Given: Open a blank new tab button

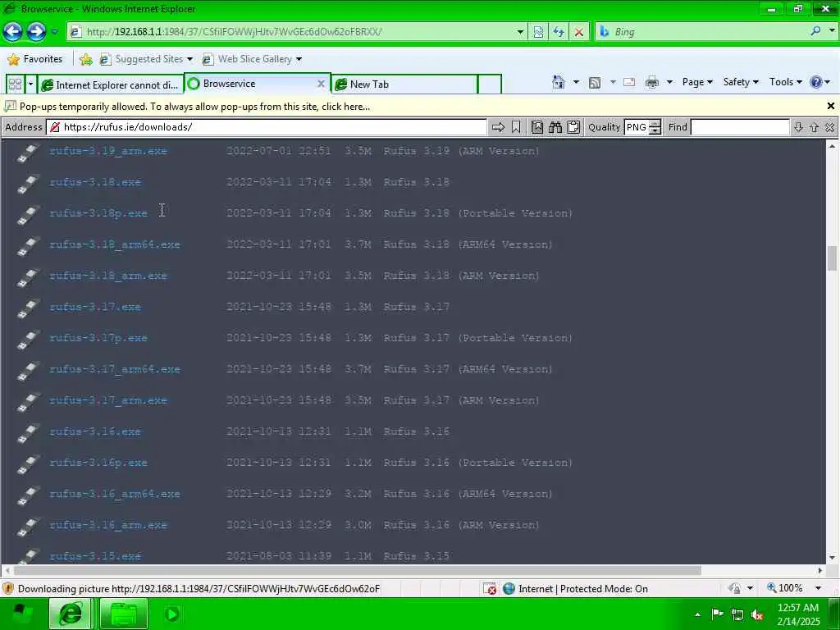Looking at the screenshot, I should [489, 84].
